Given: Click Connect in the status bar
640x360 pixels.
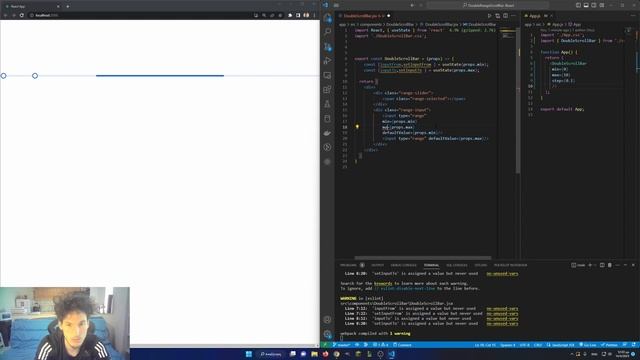Looking at the screenshot, I should [x=402, y=345].
